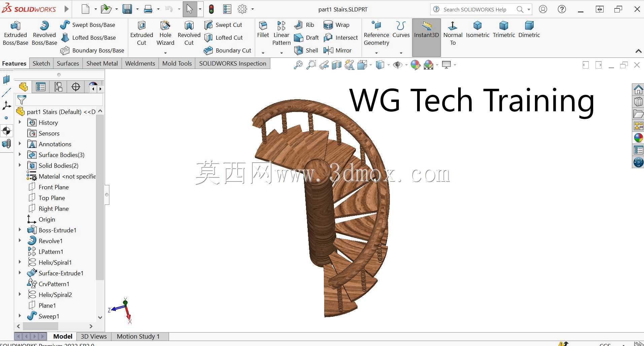Select the Rib feature

[304, 25]
